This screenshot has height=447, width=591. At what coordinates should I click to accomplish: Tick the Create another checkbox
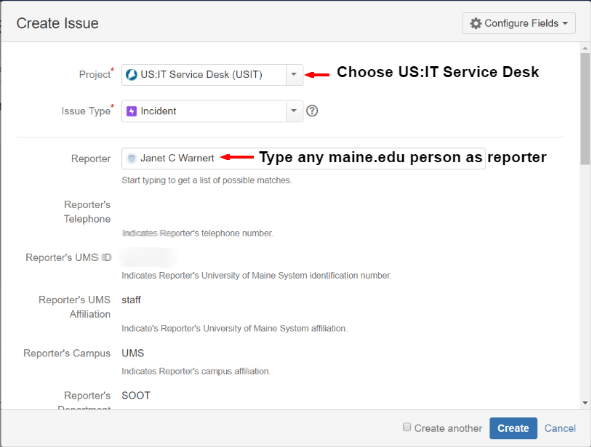(x=407, y=427)
